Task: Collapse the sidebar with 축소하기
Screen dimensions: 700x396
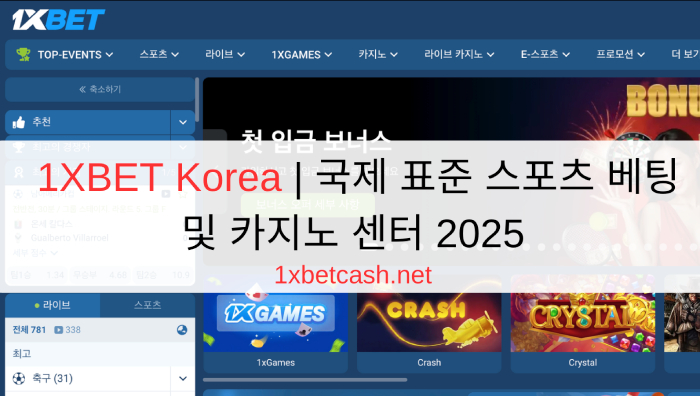Action: click(x=100, y=89)
